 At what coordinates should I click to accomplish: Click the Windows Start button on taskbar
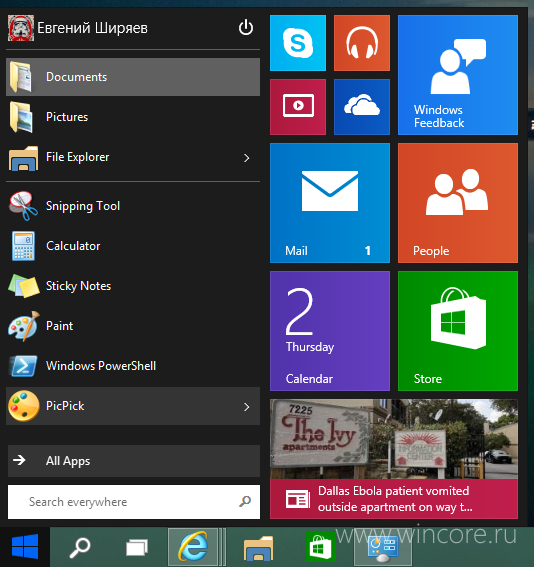point(25,546)
